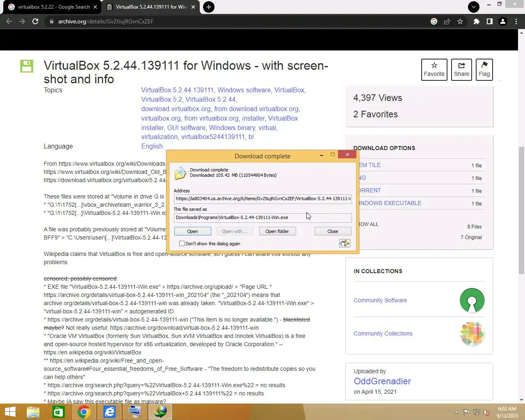Image resolution: width=525 pixels, height=420 pixels.
Task: Open the Windows software topic link
Action: [x=244, y=90]
